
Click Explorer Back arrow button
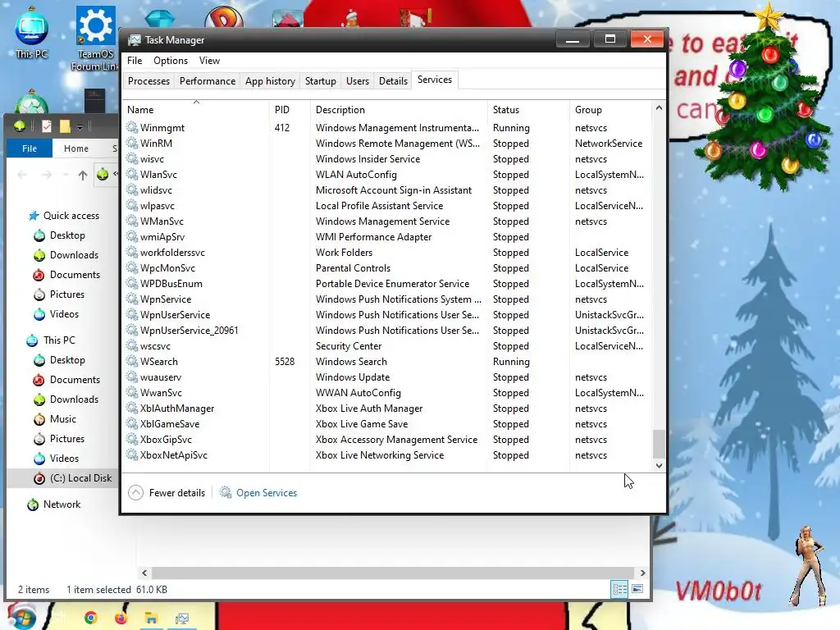point(22,175)
